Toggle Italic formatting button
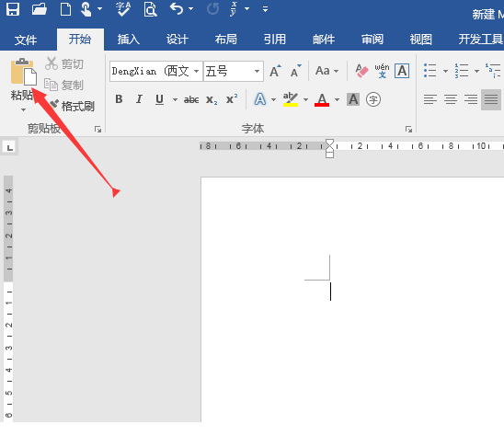The image size is (504, 447). click(x=139, y=99)
